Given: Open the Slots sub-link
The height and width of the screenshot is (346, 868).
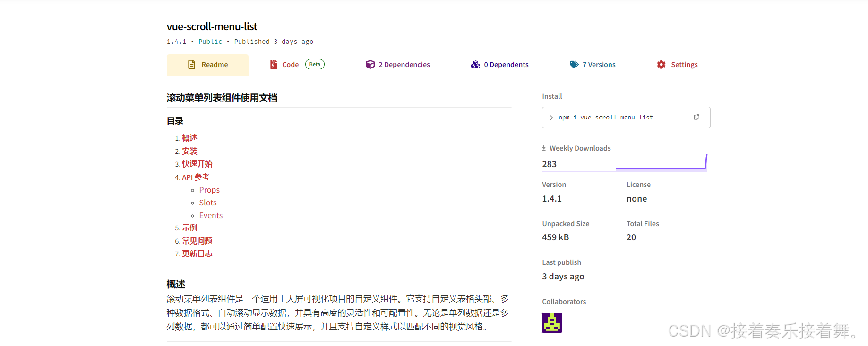Looking at the screenshot, I should (208, 203).
